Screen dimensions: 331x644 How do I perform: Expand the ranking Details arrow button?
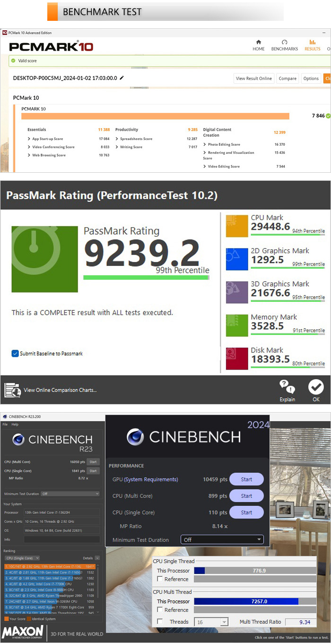(x=97, y=558)
